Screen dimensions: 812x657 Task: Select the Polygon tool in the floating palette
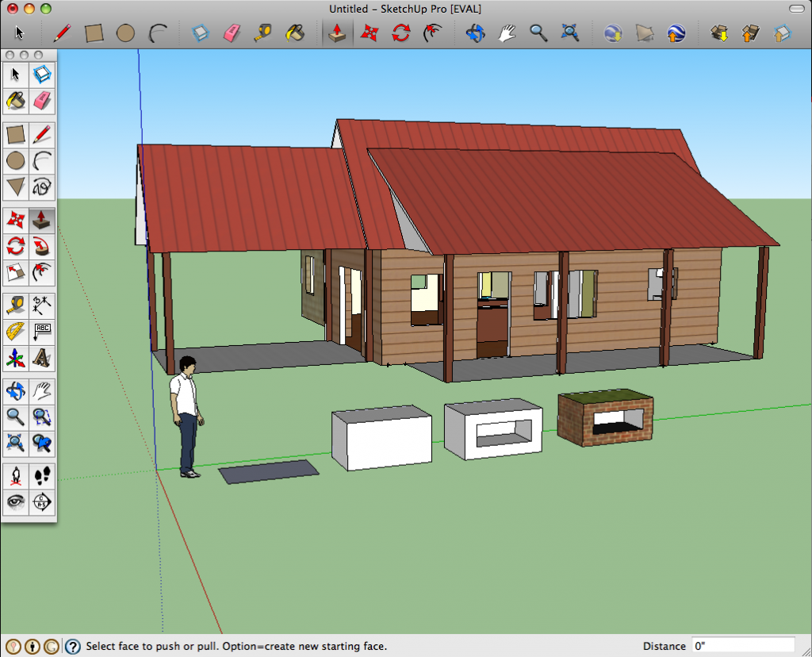tap(15, 188)
